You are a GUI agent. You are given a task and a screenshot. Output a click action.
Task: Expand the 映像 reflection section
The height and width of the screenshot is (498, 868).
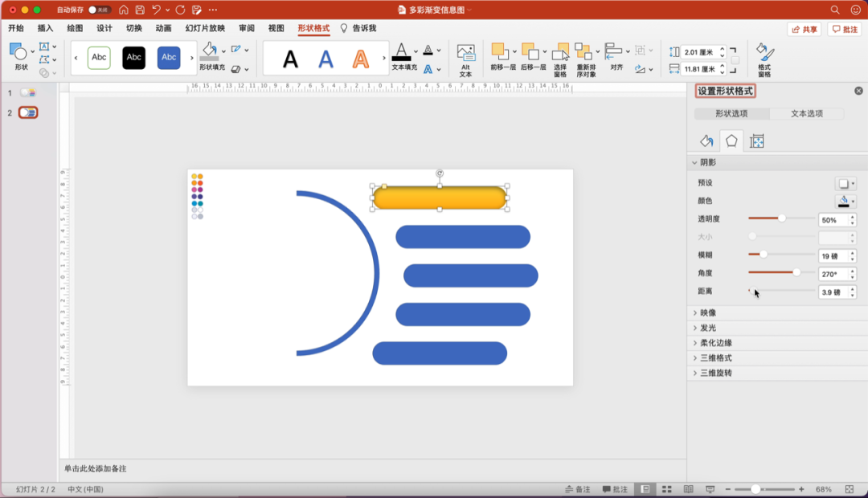pos(707,312)
